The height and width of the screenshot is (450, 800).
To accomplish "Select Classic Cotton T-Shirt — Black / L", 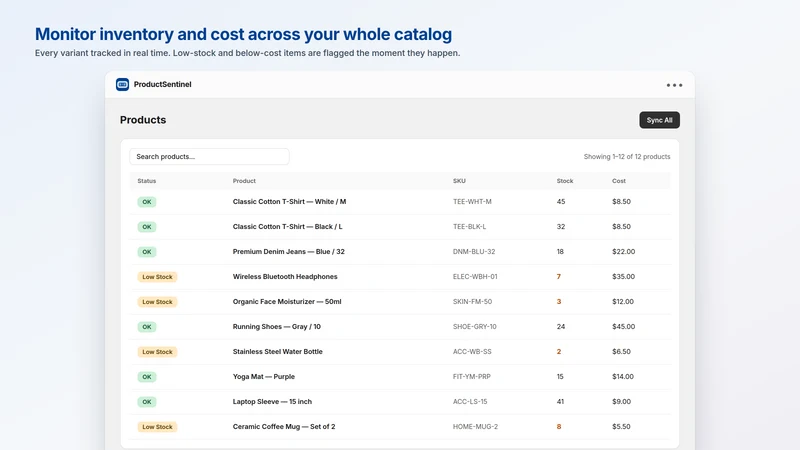I will (x=287, y=227).
